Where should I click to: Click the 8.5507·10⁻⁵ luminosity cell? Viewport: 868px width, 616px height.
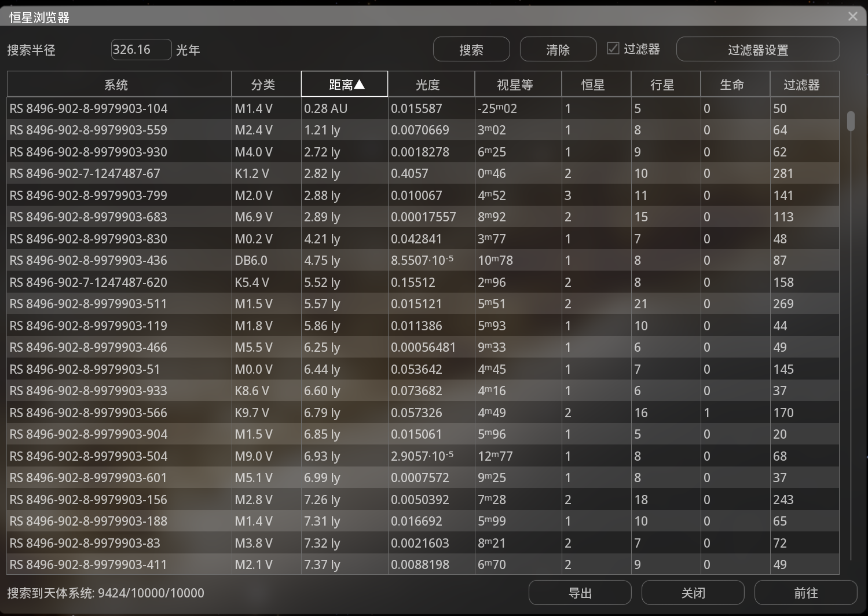click(x=431, y=260)
